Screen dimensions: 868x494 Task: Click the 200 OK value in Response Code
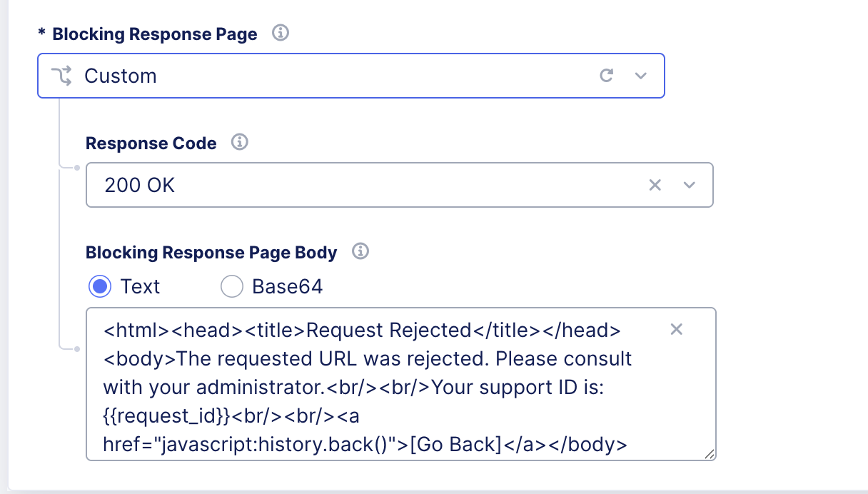coord(138,185)
